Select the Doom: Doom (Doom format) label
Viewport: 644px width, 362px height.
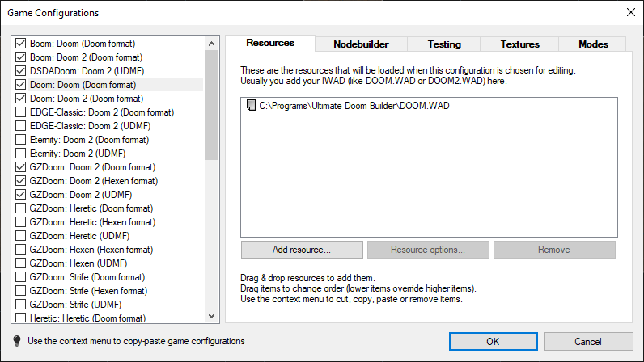83,85
